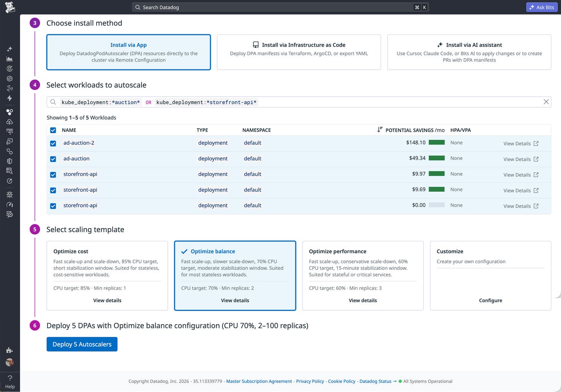
Task: Sort by Potential Savings sort icon
Action: (x=380, y=129)
